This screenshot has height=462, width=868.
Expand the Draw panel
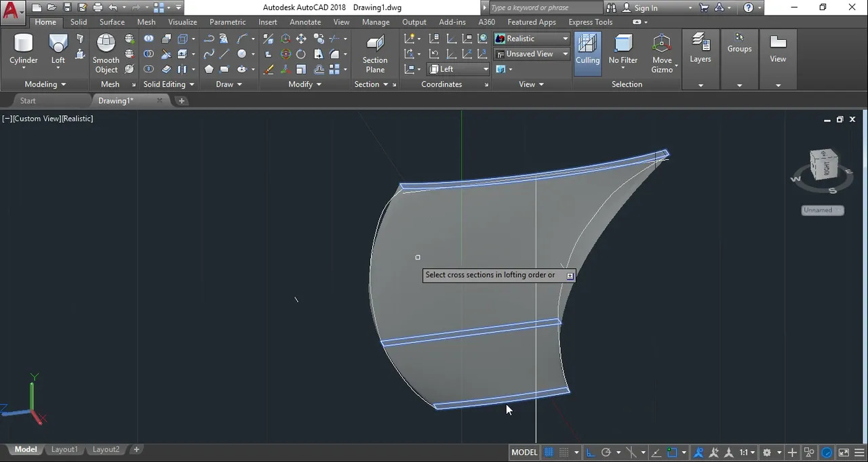[229, 84]
